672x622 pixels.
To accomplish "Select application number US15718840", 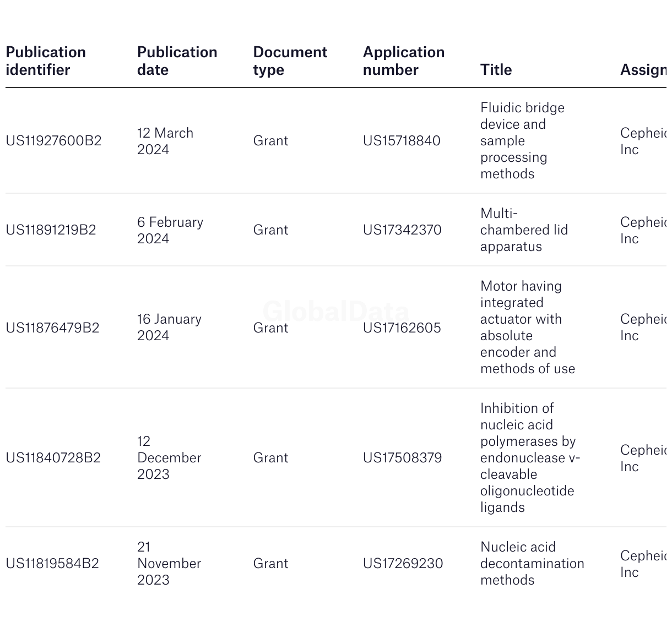I will pos(402,141).
